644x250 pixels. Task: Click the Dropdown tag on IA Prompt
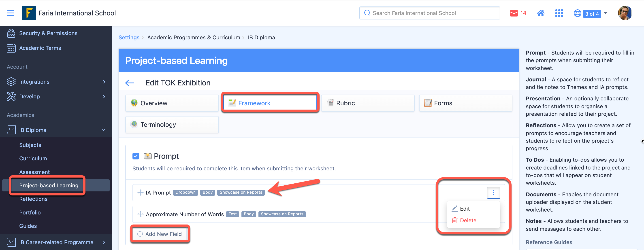click(186, 192)
